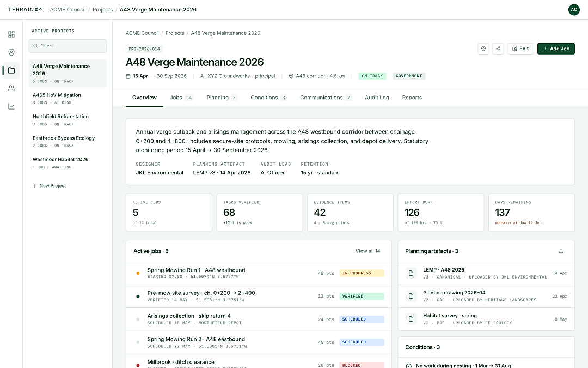Click View all 14 link
588x368 pixels.
click(x=367, y=251)
